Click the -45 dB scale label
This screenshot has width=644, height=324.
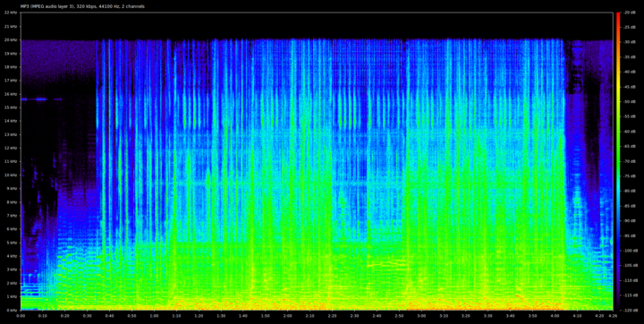pyautogui.click(x=630, y=87)
